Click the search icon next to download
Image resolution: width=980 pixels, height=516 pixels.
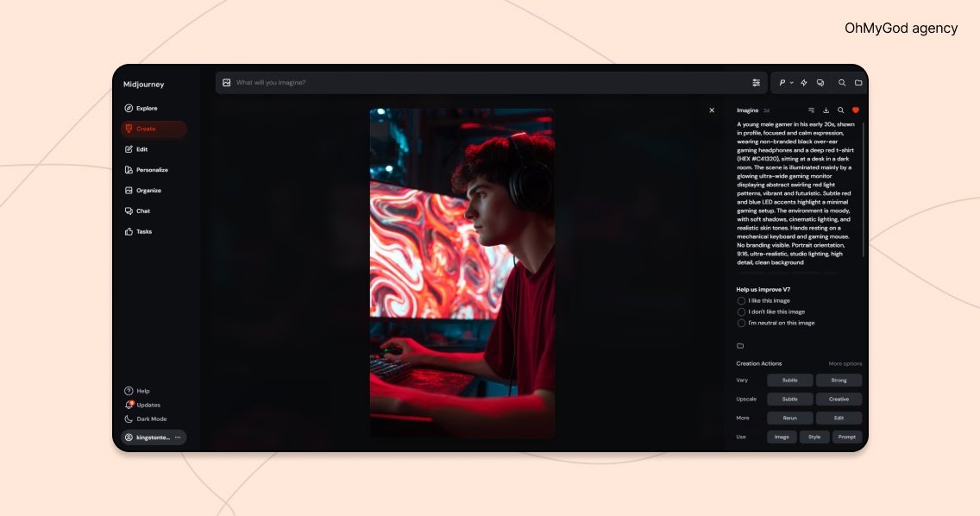pos(841,110)
